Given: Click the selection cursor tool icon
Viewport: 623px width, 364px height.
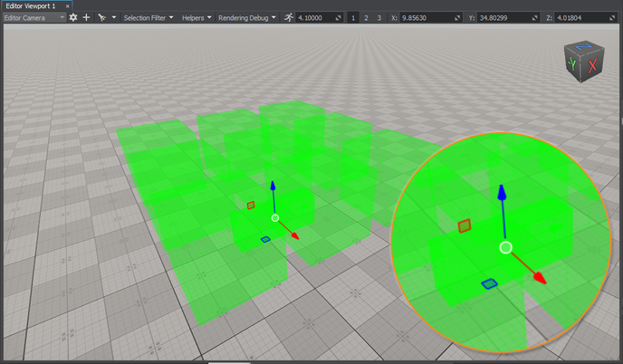Looking at the screenshot, I should tap(101, 17).
